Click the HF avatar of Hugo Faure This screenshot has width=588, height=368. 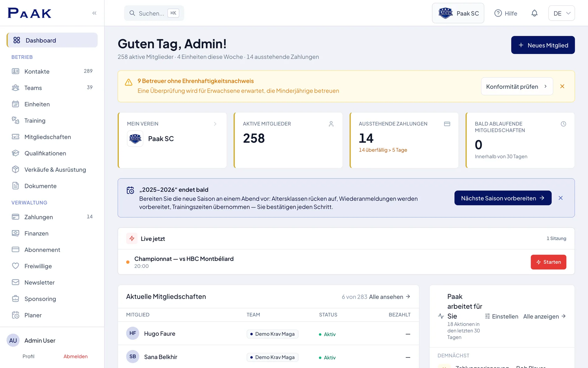pos(133,333)
